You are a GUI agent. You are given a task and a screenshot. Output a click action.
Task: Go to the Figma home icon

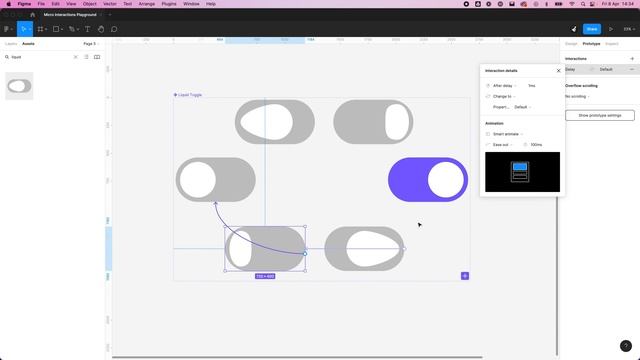33,15
